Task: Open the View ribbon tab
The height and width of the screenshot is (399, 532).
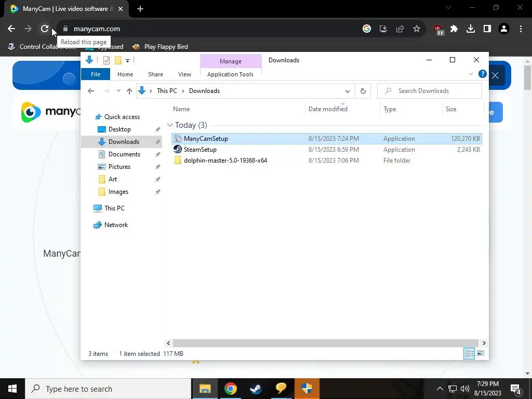Action: tap(185, 74)
